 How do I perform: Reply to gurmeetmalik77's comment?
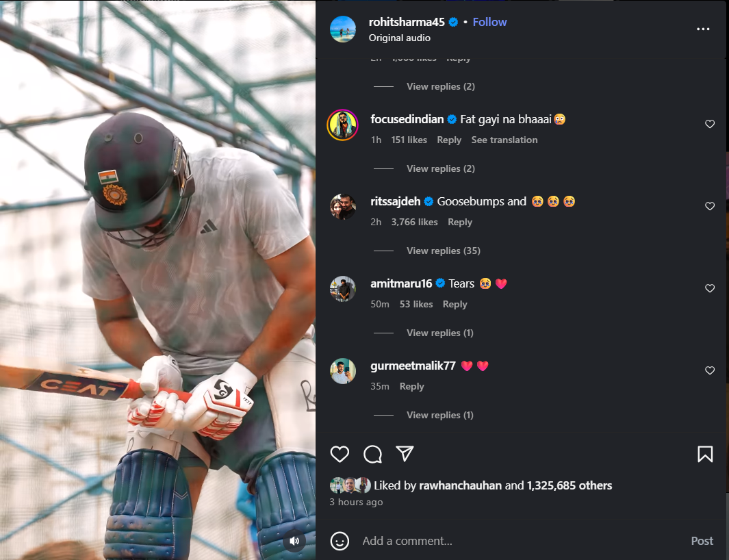[x=411, y=386]
